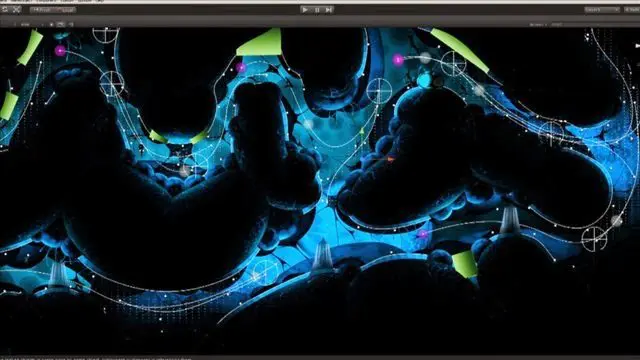
Task: Toggle scene audio speaker icon
Action: [x=71, y=24]
